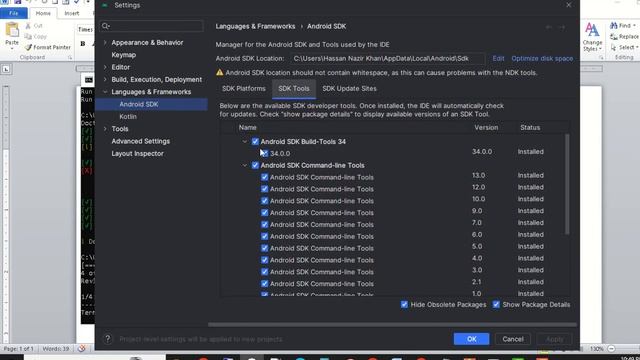Click Optimize disk space link
This screenshot has width=640, height=360.
pyautogui.click(x=542, y=58)
